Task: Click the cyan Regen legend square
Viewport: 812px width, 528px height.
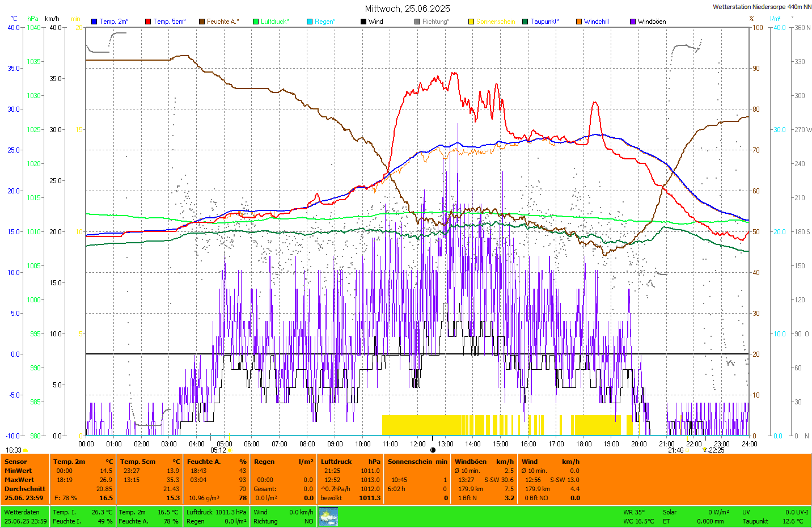Action: pyautogui.click(x=310, y=22)
